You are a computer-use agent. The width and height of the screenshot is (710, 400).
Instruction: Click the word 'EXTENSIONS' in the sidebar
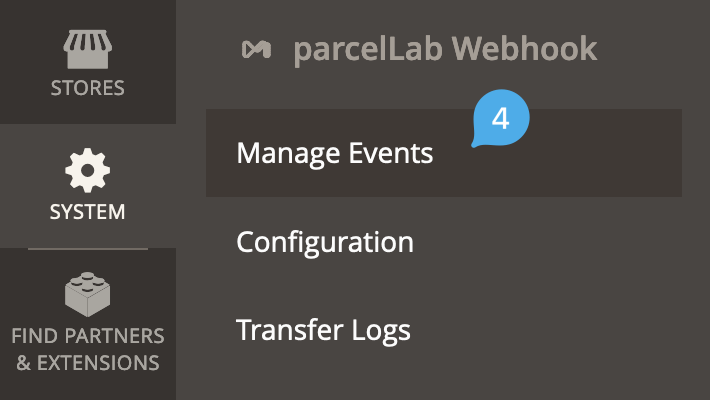(x=98, y=362)
